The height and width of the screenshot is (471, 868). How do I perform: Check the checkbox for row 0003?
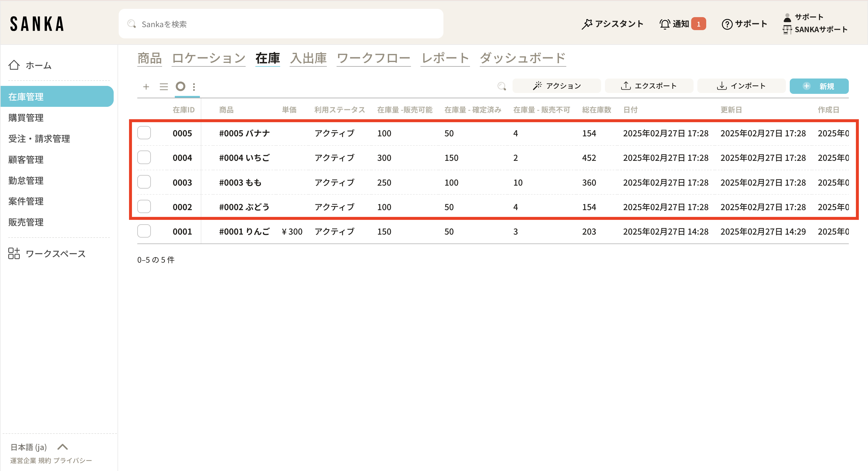pos(144,182)
